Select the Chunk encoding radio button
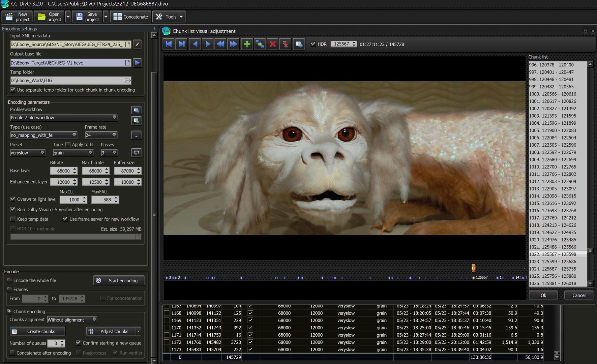 [x=9, y=311]
